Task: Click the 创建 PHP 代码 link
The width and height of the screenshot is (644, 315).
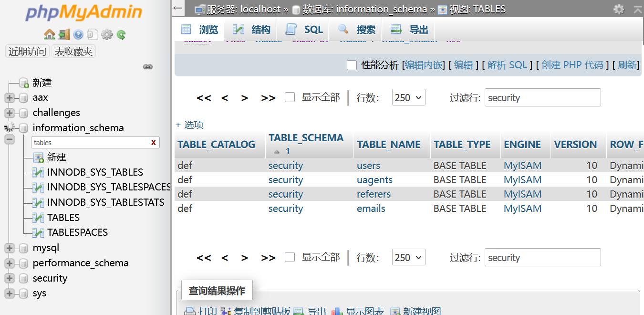Action: [x=572, y=65]
